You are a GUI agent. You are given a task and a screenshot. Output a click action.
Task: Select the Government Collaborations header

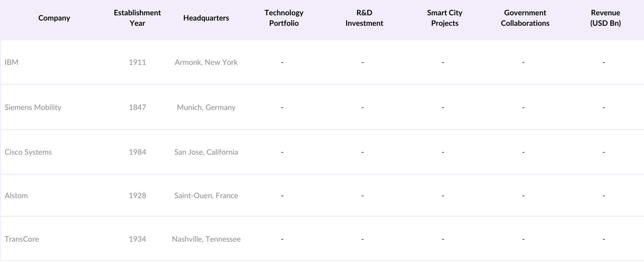pos(525,18)
